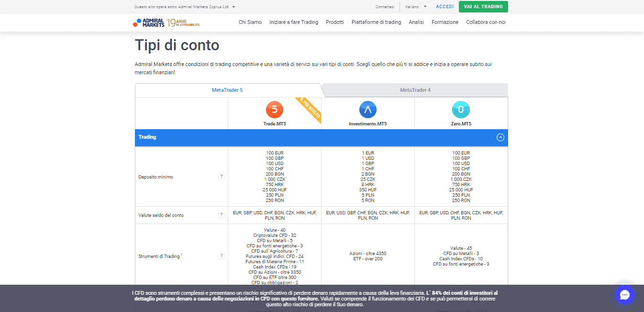The width and height of the screenshot is (644, 312).
Task: Click the Zero.MT5 column title
Action: point(461,124)
